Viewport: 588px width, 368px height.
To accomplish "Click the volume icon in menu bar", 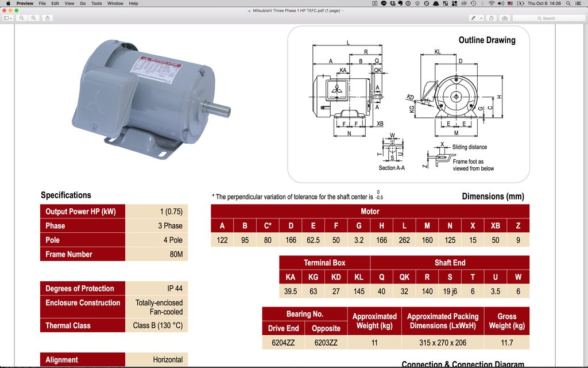I will coord(501,3).
